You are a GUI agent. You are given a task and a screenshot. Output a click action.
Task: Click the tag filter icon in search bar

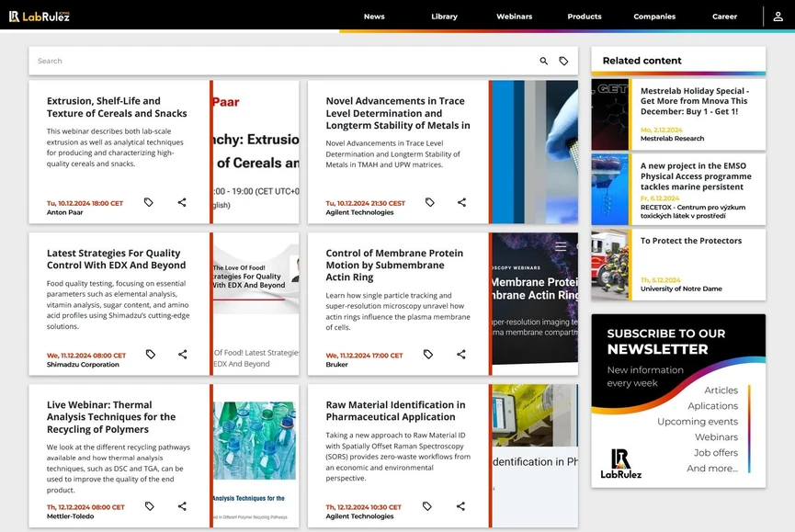click(x=563, y=61)
